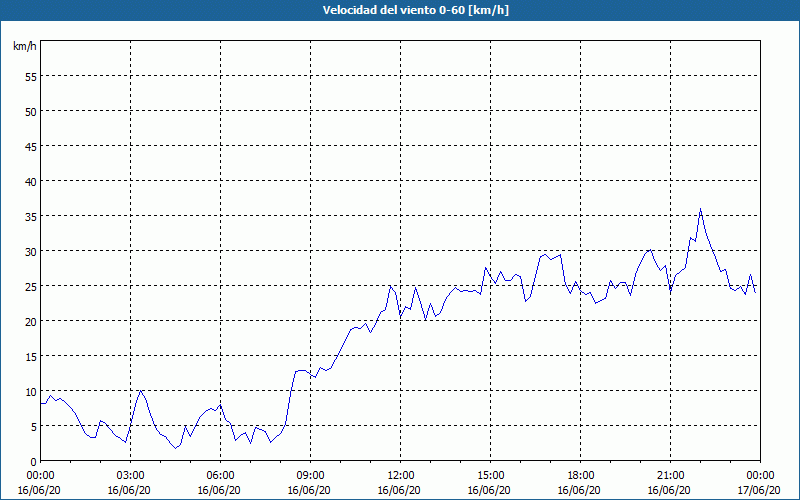The height and width of the screenshot is (500, 800).
Task: Click the "21:00" time label
Action: (670, 476)
